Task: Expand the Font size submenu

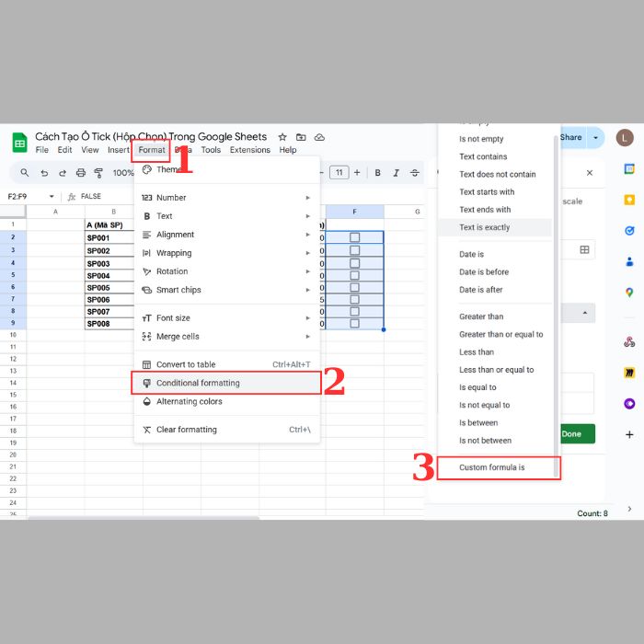Action: pyautogui.click(x=308, y=318)
